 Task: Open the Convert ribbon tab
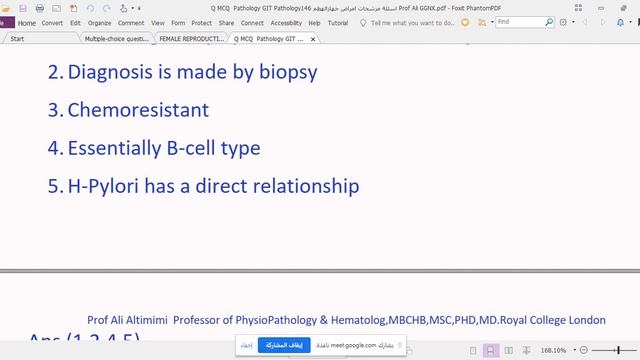coord(52,23)
